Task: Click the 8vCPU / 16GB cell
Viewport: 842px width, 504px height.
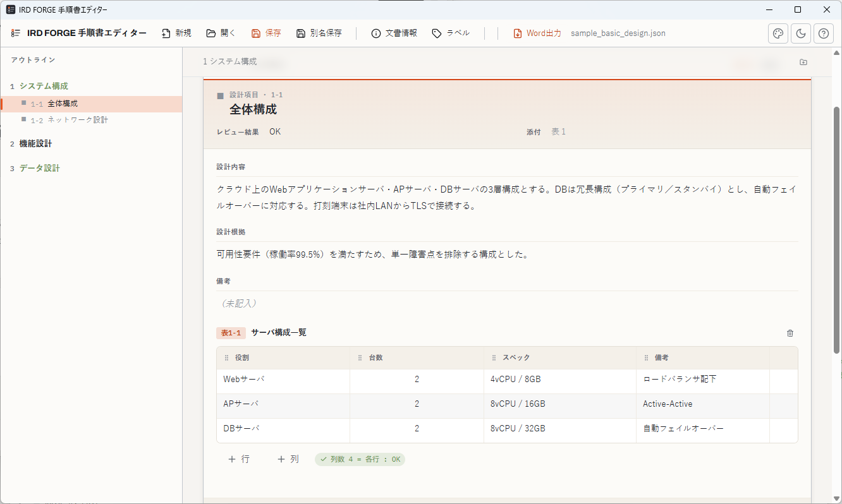Action: [x=560, y=405]
